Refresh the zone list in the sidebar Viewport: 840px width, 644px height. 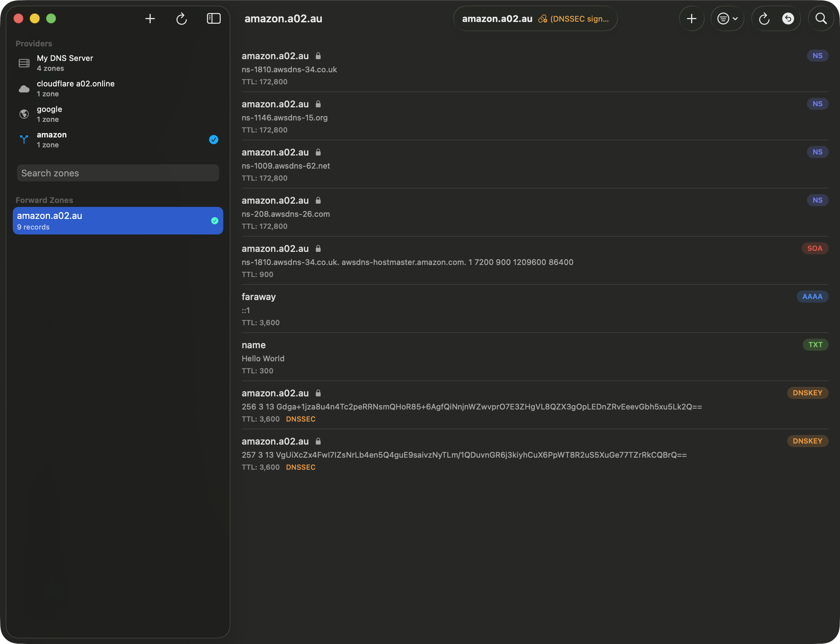[x=181, y=18]
